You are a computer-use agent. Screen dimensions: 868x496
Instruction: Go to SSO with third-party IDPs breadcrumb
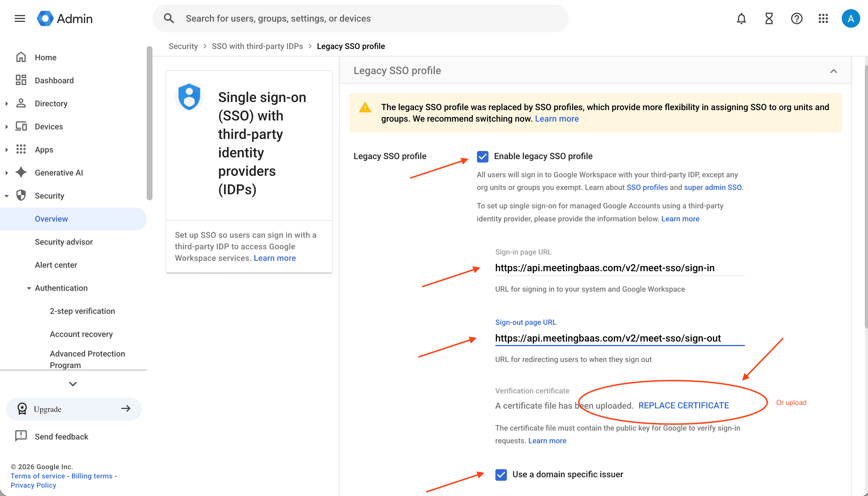pyautogui.click(x=257, y=46)
